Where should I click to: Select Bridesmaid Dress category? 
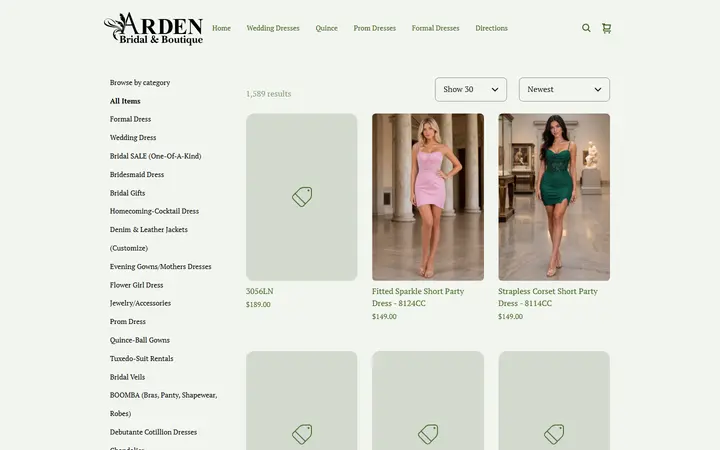tap(137, 174)
